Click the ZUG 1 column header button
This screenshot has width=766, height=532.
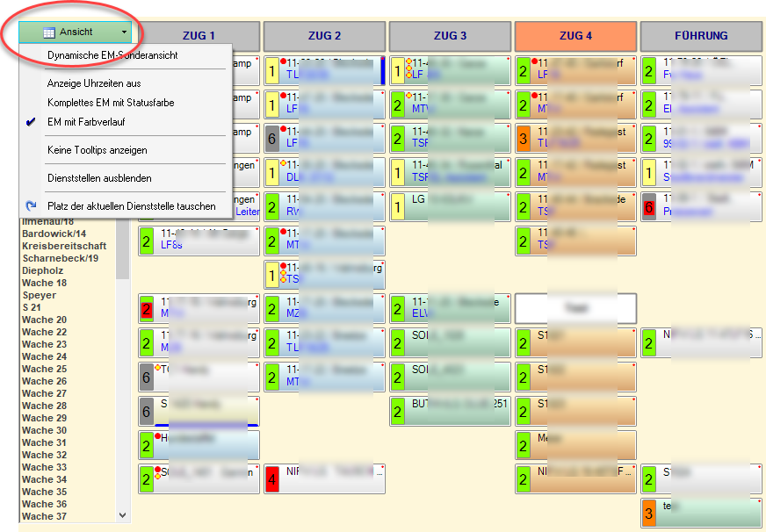click(x=199, y=36)
